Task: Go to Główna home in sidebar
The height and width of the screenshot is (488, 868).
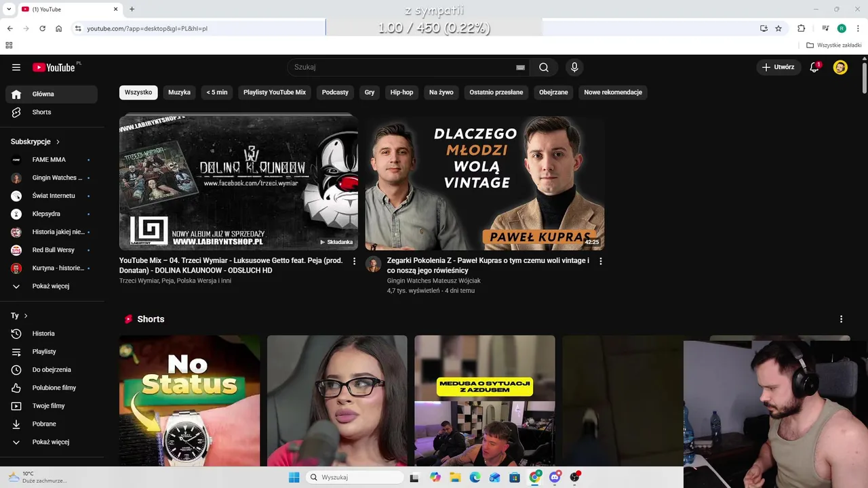Action: [x=52, y=94]
